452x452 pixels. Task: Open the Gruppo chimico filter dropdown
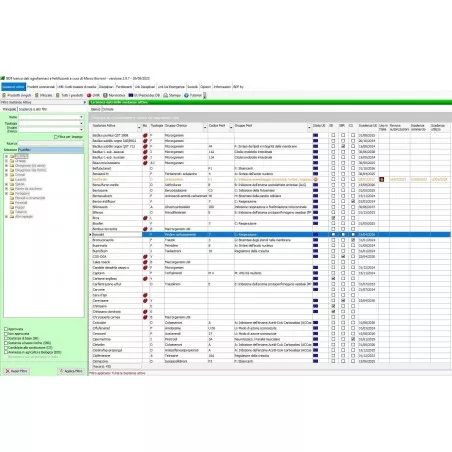pos(81,130)
